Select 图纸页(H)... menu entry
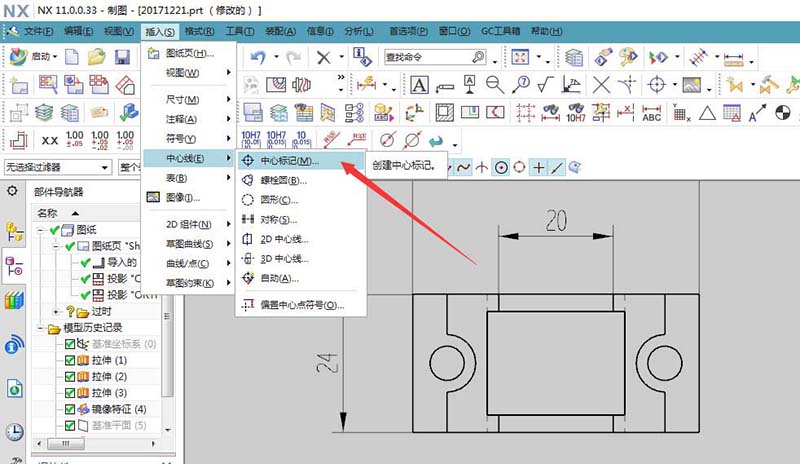Image resolution: width=800 pixels, height=464 pixels. (x=188, y=53)
